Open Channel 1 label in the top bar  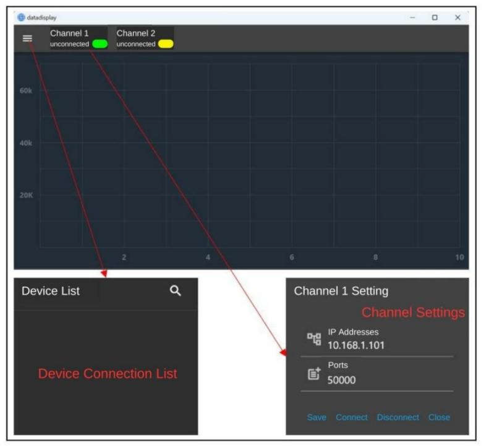(x=69, y=33)
